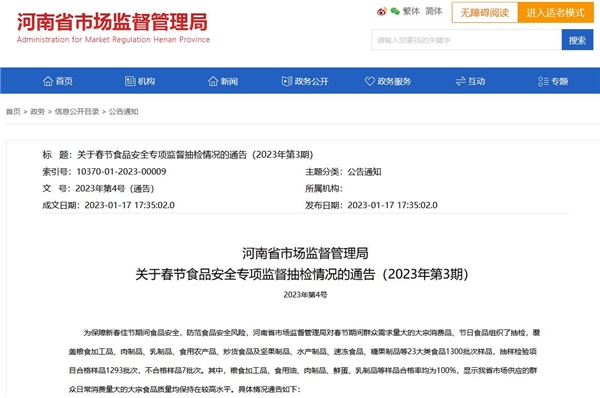Open 信息公开目录 breadcrumb link

tap(77, 112)
